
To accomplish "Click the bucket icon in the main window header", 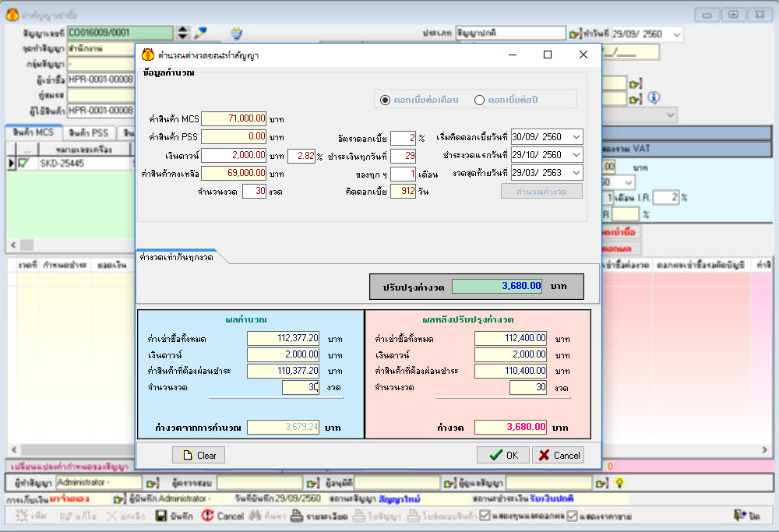I will click(237, 33).
